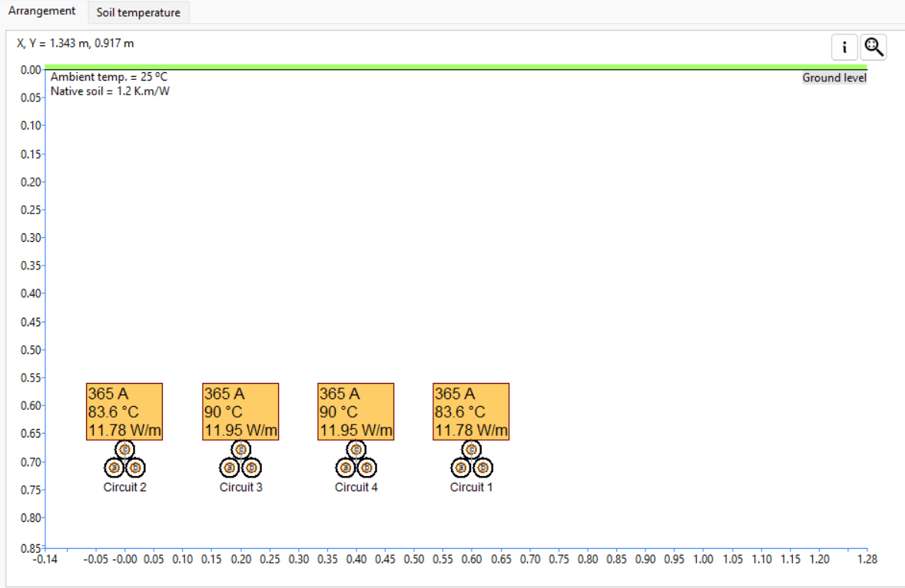Click the Circuit 3 results box
The width and height of the screenshot is (905, 588).
(x=240, y=411)
